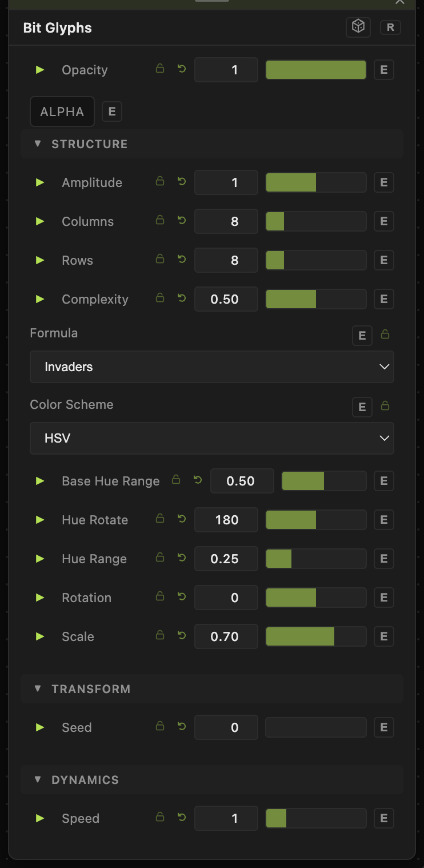424x868 pixels.
Task: Toggle the lock for the Rows parameter
Action: coord(160,259)
